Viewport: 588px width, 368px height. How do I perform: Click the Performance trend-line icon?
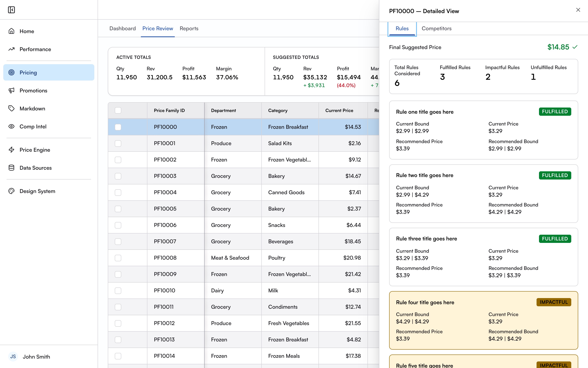[11, 49]
